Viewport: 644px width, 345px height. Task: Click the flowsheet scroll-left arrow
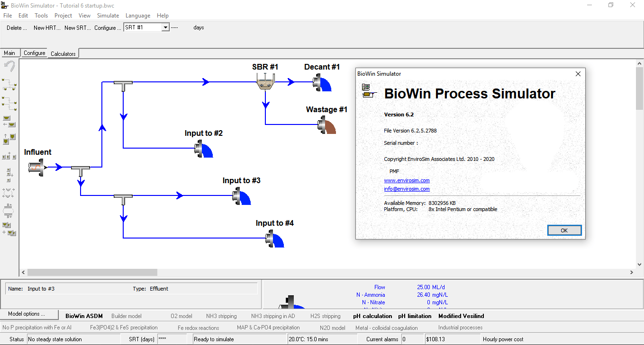pos(23,272)
